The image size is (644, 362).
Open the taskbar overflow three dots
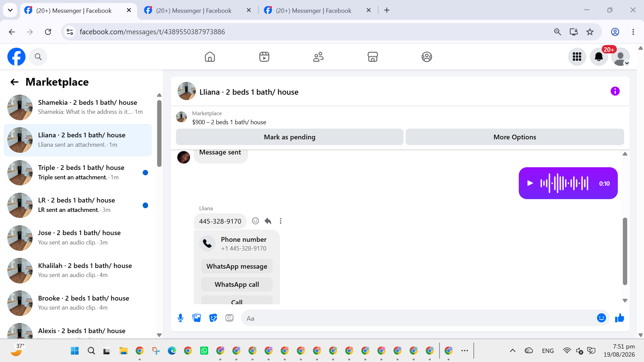(465, 351)
